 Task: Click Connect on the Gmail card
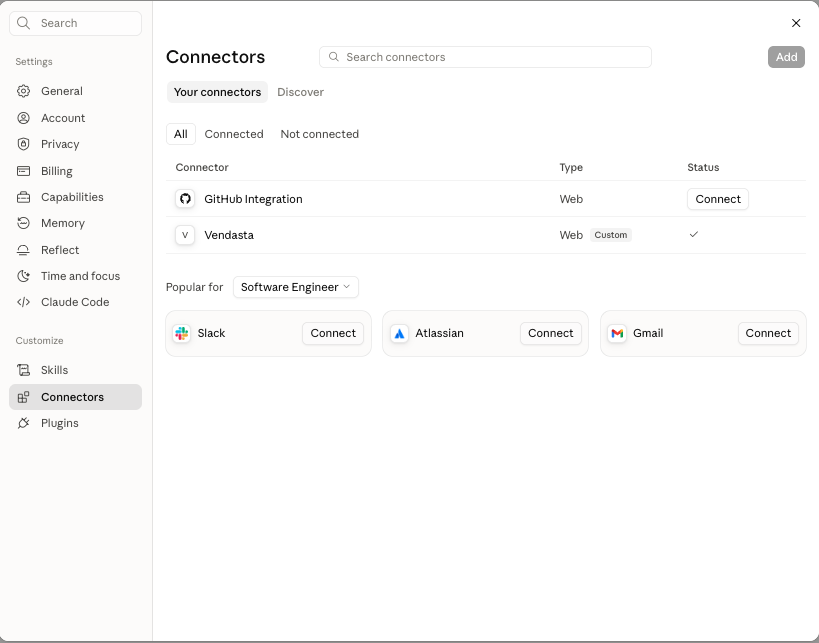[x=768, y=333]
